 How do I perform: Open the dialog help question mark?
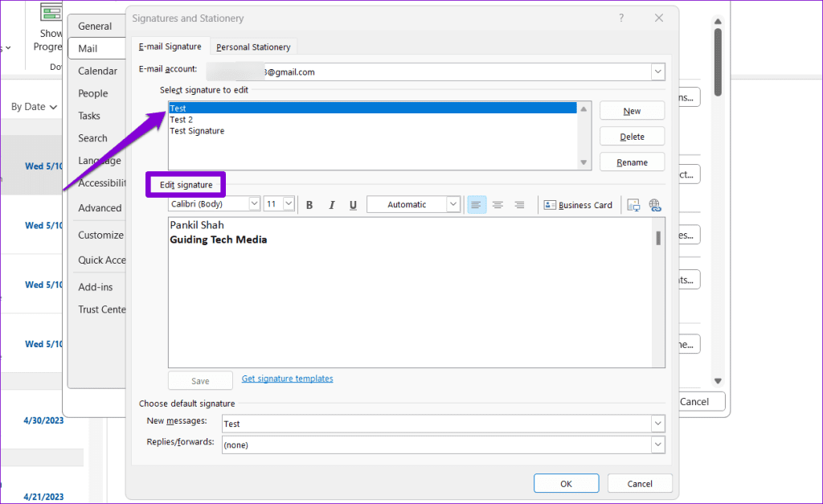621,18
